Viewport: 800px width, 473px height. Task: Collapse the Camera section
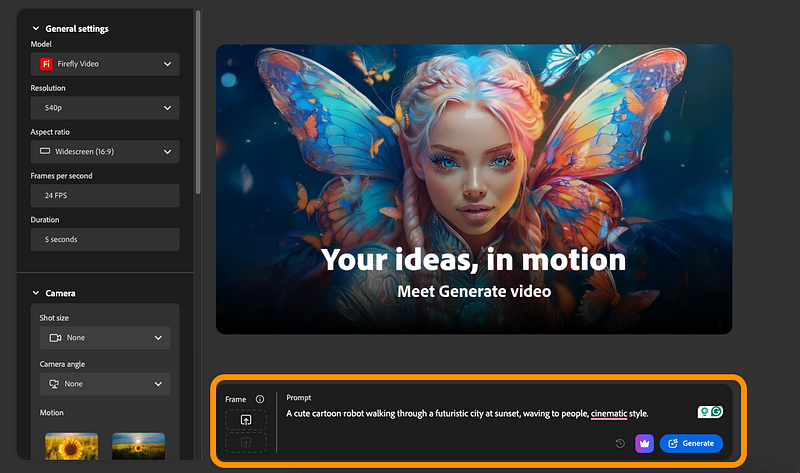coord(37,293)
